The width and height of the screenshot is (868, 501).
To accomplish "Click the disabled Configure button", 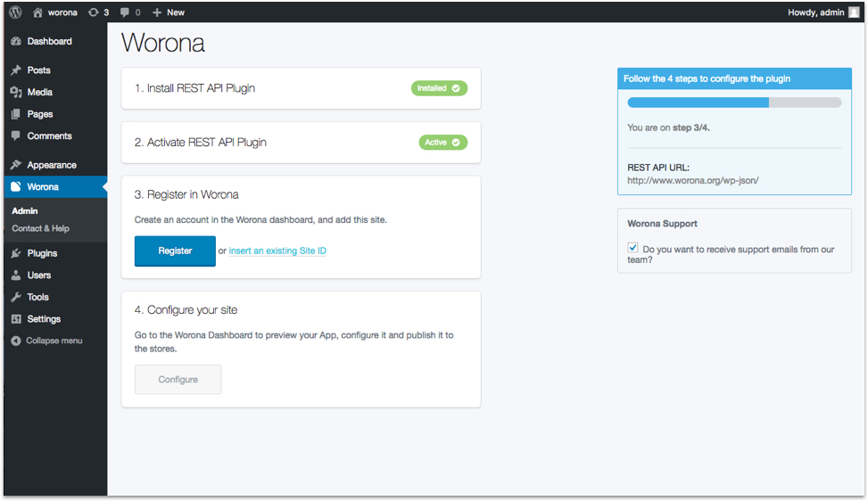I will point(178,380).
